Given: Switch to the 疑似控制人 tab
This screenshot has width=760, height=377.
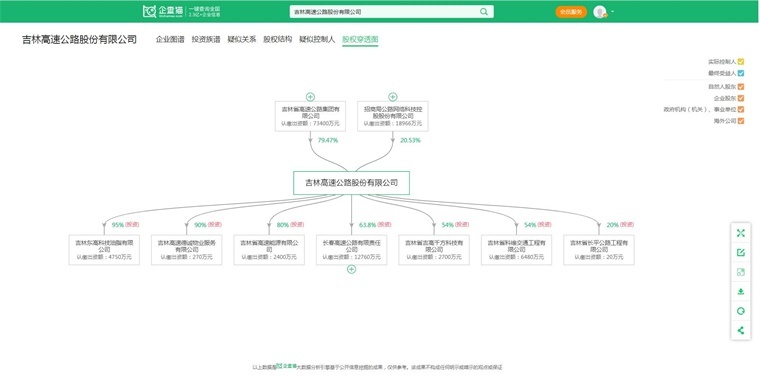Looking at the screenshot, I should coord(317,40).
